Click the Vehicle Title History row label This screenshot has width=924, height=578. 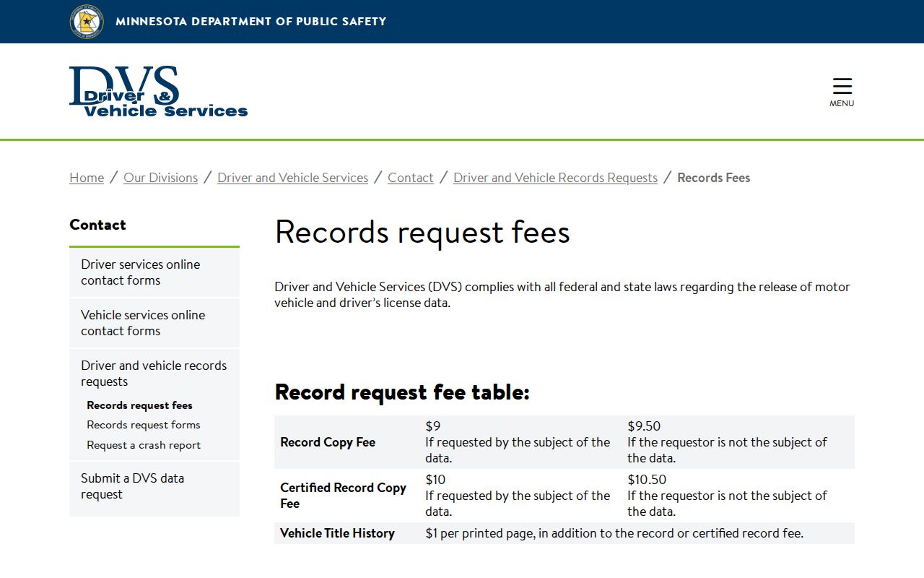point(337,533)
